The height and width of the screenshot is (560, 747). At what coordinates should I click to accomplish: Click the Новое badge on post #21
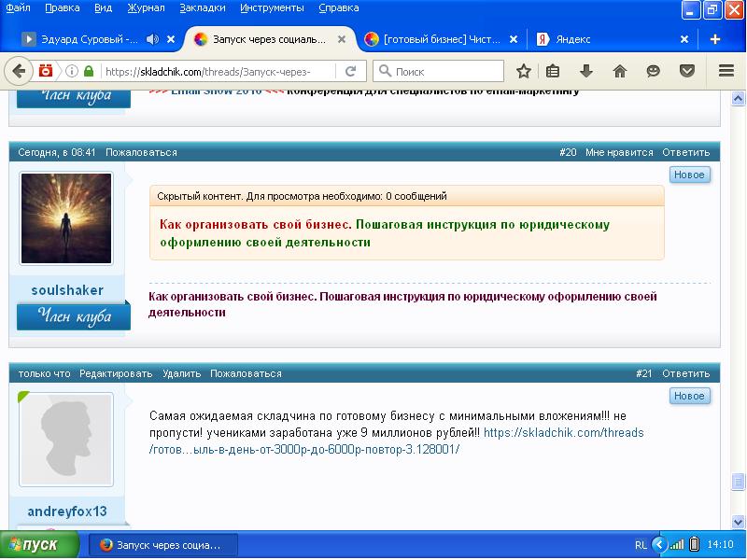(689, 396)
